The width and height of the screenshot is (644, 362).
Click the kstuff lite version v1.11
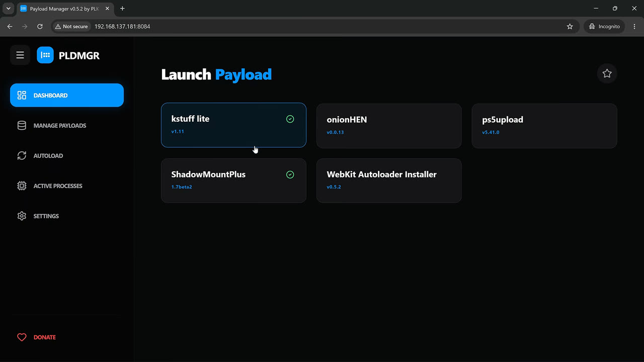178,131
